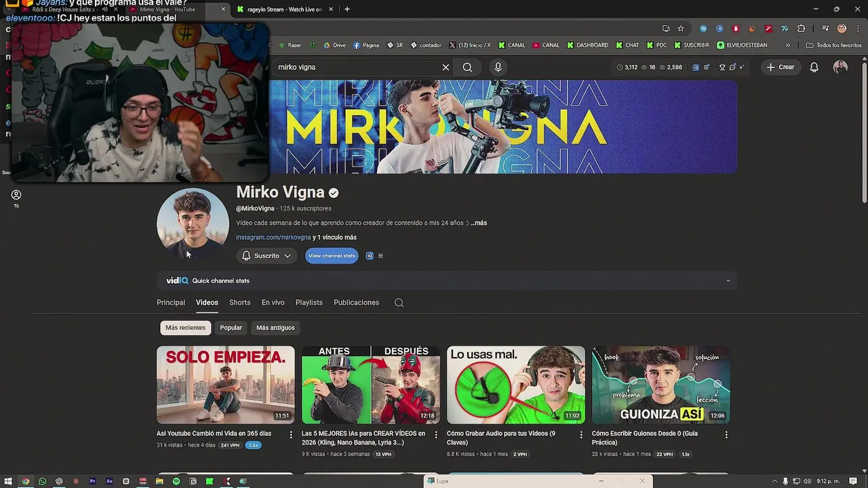Open the '(12) Inicio / X' bookmark
This screenshot has height=488, width=868.
tap(469, 45)
